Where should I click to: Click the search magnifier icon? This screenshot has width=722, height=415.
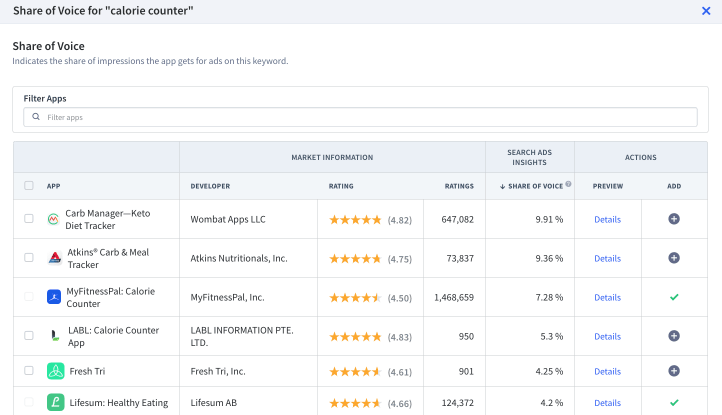(x=36, y=117)
